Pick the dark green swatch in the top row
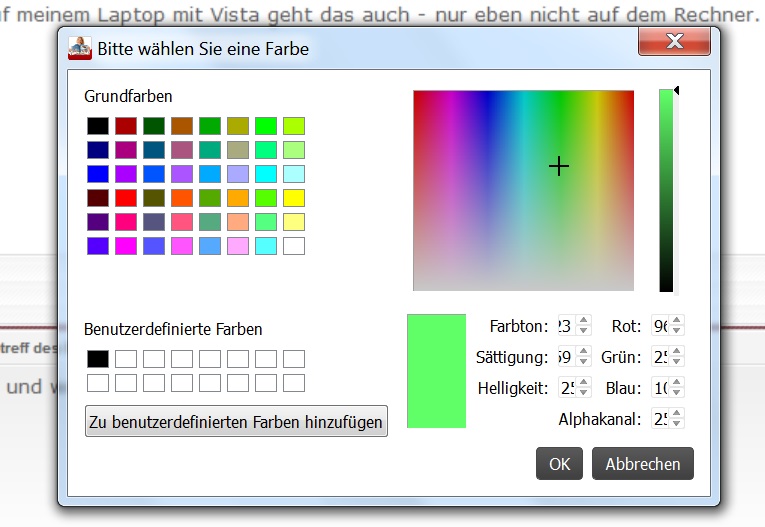Image resolution: width=765 pixels, height=527 pixels. [154, 126]
